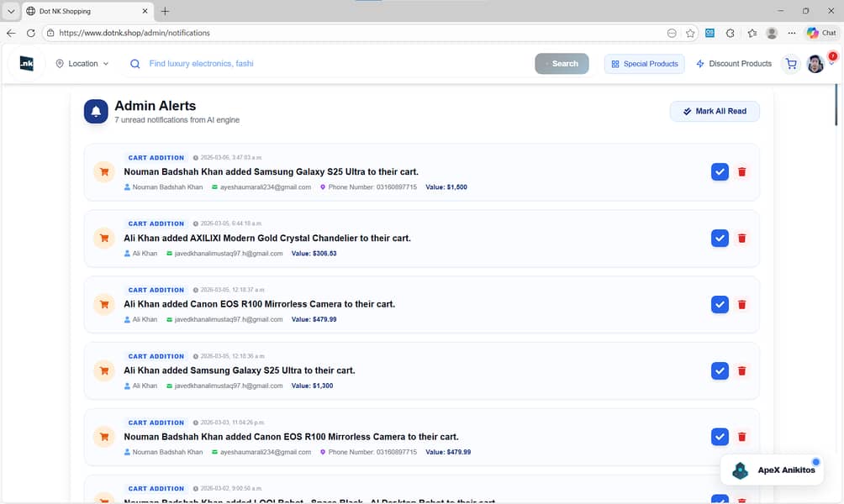The height and width of the screenshot is (504, 844).
Task: Open browser settings and more menu
Action: pos(791,33)
